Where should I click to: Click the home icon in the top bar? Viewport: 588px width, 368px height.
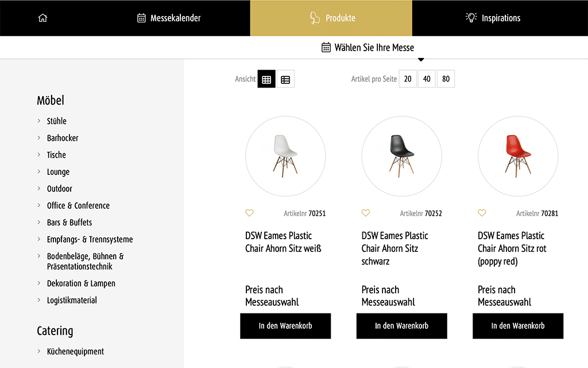click(42, 18)
